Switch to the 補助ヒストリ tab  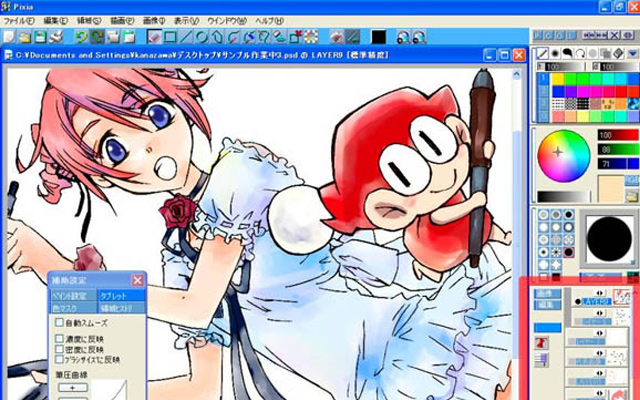point(121,308)
